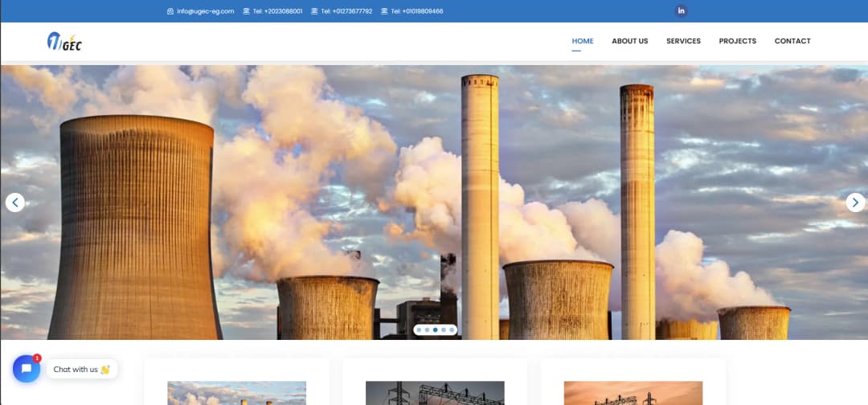
Task: Click the phone icon beside +01019809466
Action: tap(384, 11)
